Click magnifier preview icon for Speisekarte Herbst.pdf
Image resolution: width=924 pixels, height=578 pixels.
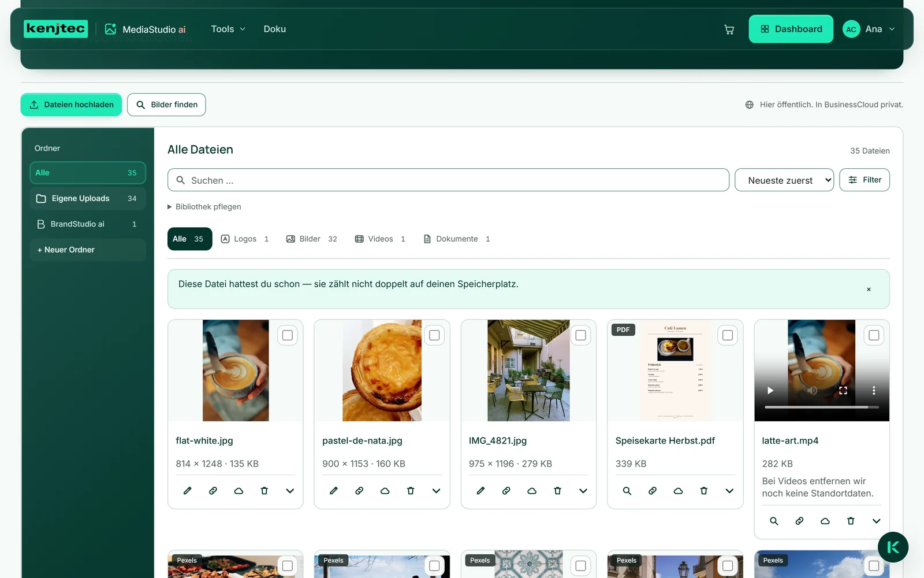pos(627,491)
